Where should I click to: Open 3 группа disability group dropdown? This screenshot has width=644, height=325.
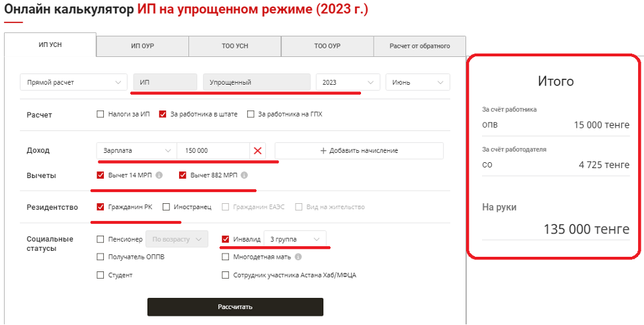coord(295,239)
